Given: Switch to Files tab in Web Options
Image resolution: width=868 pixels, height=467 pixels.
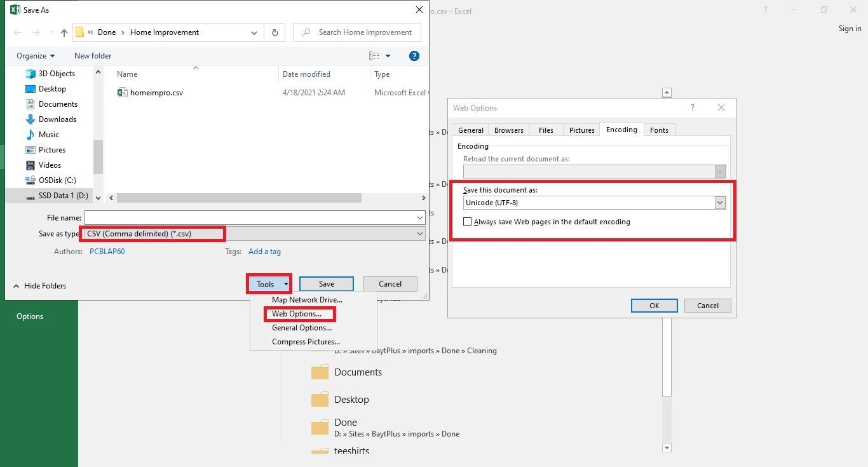Looking at the screenshot, I should coord(546,130).
